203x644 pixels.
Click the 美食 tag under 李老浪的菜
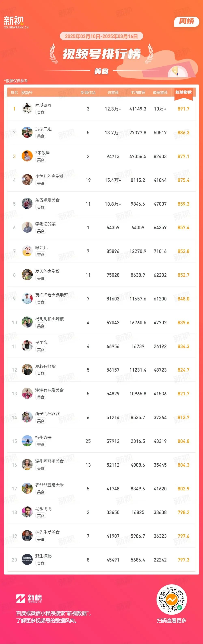click(41, 231)
